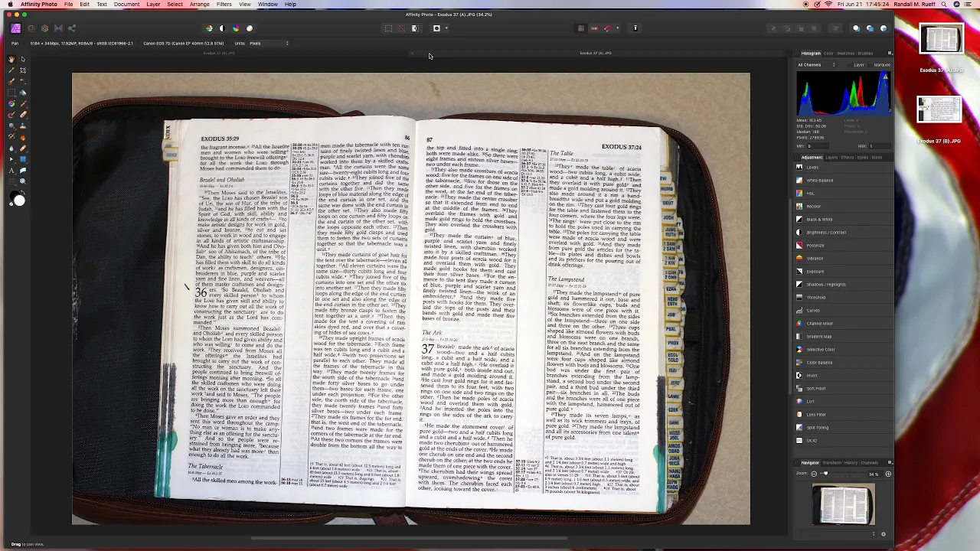Switch to the Export persona
Image resolution: width=980 pixels, height=551 pixels.
72,28
